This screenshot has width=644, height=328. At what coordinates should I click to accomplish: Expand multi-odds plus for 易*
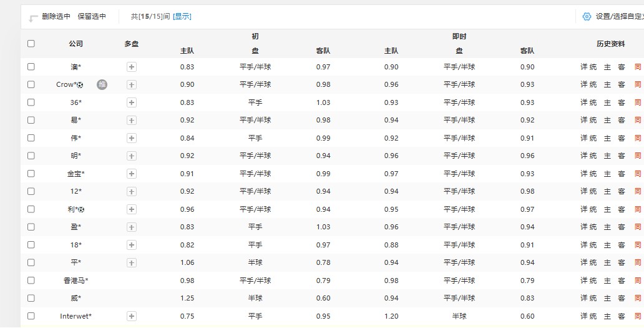pos(132,121)
